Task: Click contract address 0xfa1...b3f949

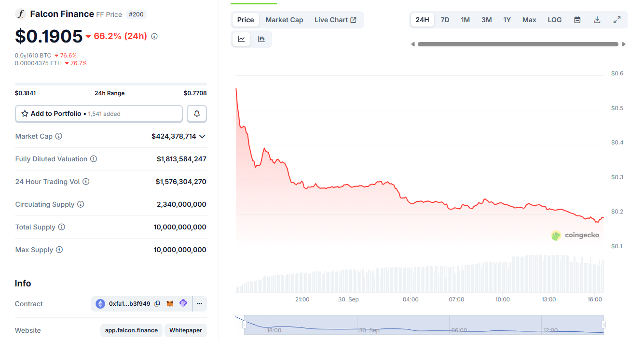Action: click(129, 304)
